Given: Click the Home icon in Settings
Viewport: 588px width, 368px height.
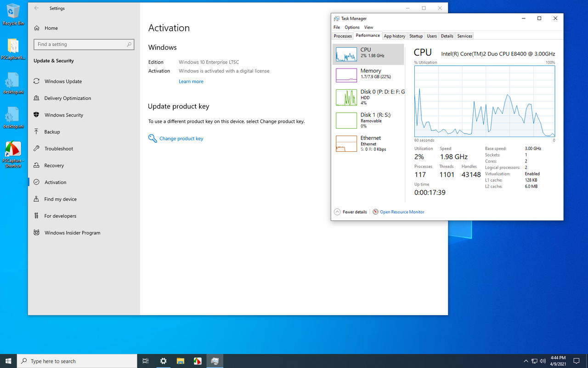Looking at the screenshot, I should coord(37,28).
